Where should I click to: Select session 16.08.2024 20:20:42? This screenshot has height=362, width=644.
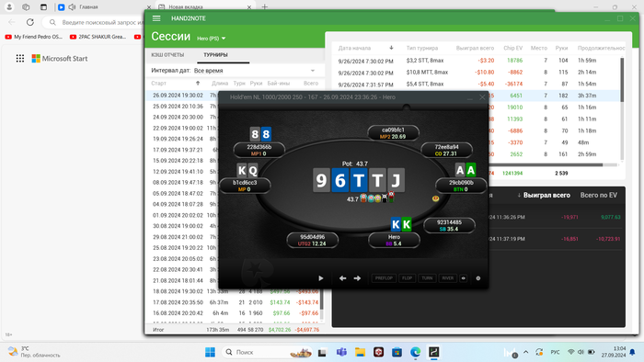(x=234, y=312)
